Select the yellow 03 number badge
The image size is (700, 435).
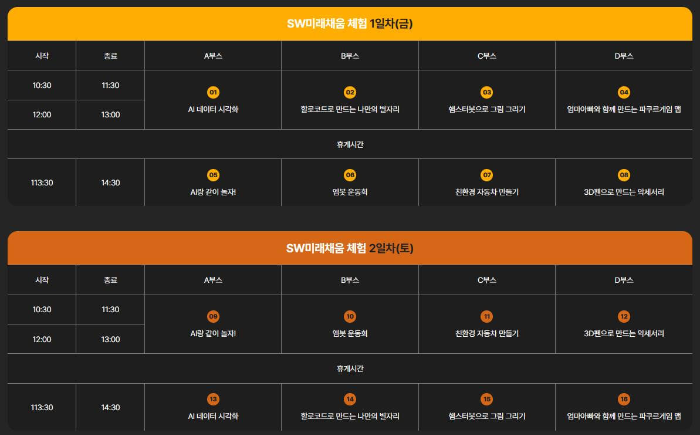(487, 92)
